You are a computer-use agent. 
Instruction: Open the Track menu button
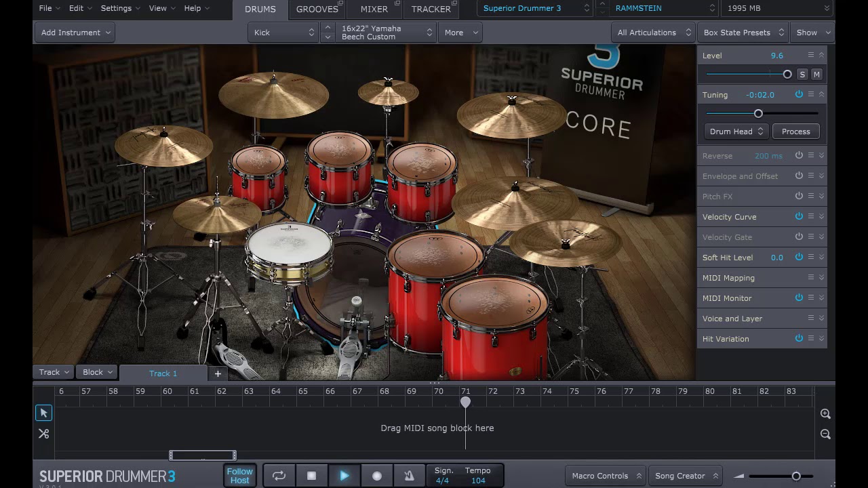[54, 372]
